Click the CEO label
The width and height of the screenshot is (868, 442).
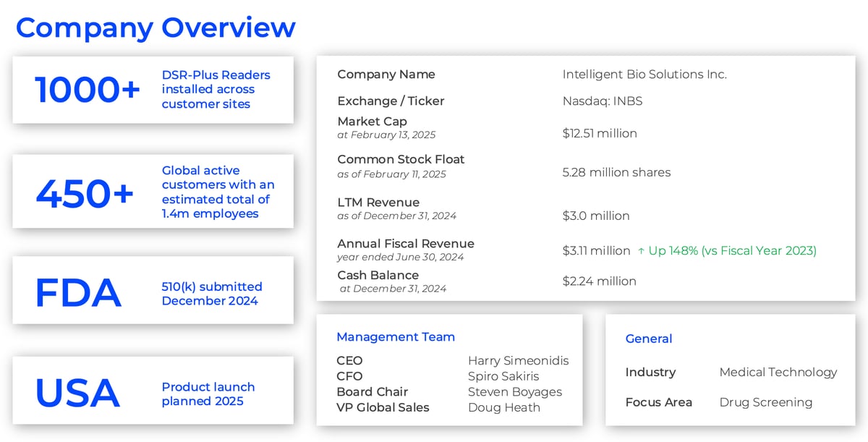pyautogui.click(x=349, y=360)
